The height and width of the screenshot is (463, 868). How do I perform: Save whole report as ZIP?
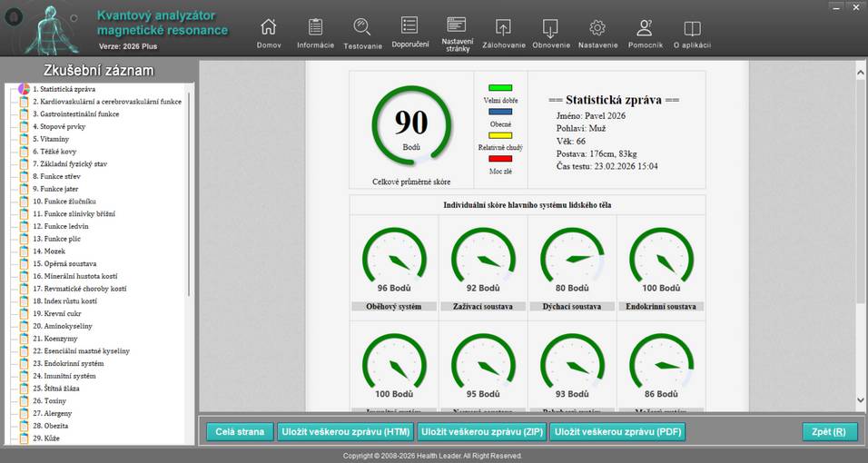pos(481,431)
